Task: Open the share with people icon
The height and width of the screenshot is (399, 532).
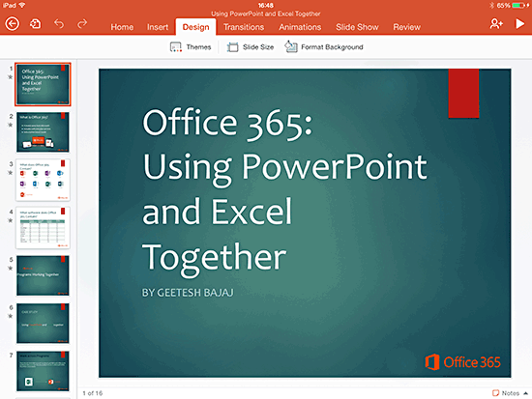Action: click(x=496, y=24)
